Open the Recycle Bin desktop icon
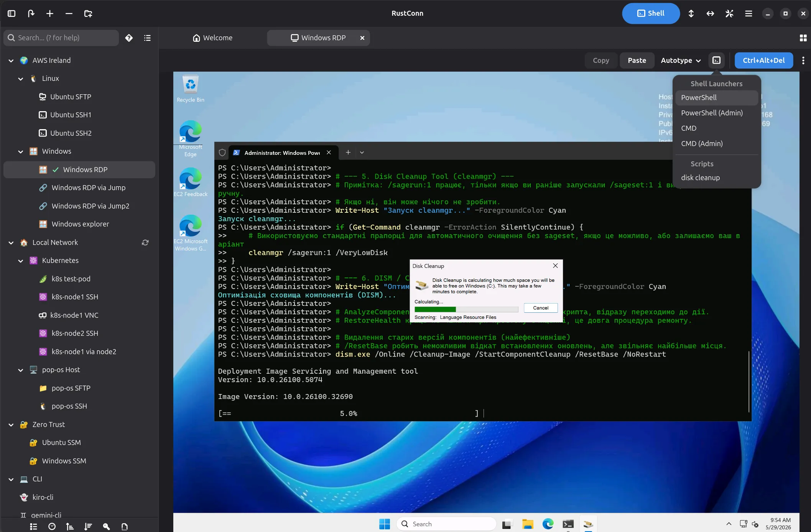The width and height of the screenshot is (811, 532). tap(191, 89)
